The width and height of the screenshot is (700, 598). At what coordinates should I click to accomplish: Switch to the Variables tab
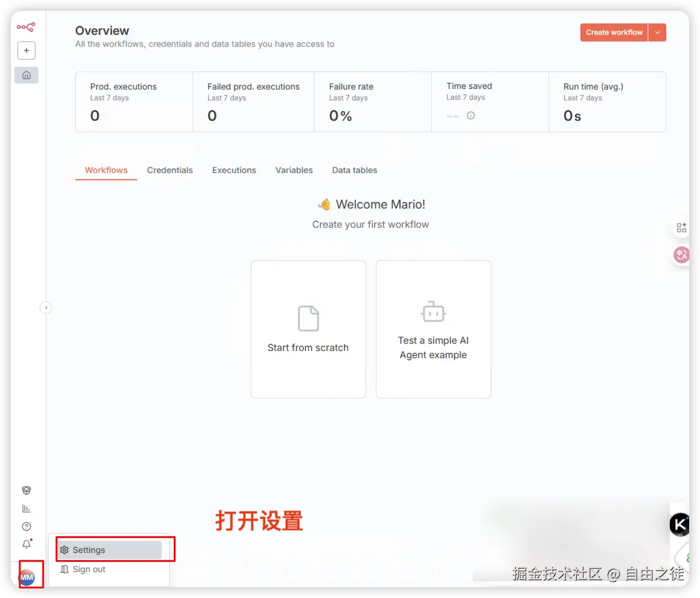293,170
